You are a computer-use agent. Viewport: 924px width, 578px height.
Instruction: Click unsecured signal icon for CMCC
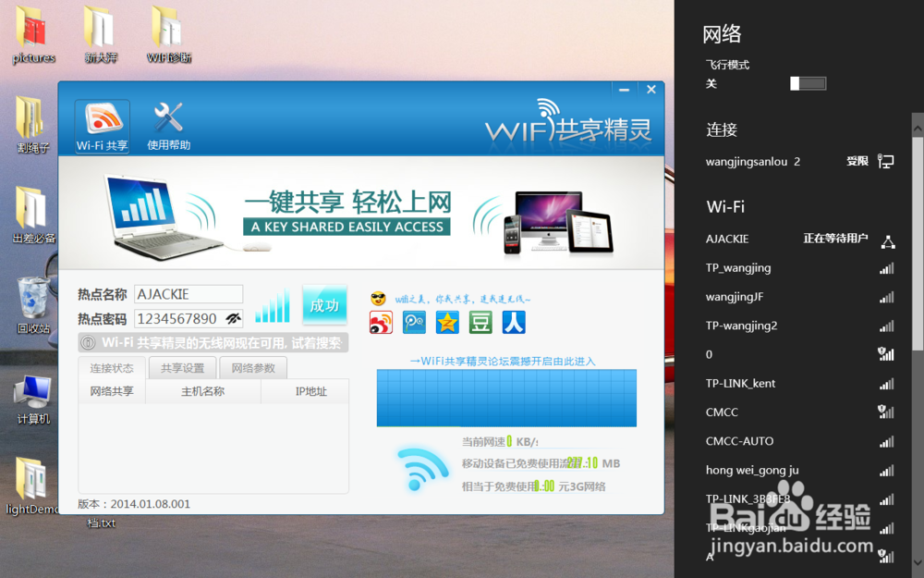tap(886, 412)
